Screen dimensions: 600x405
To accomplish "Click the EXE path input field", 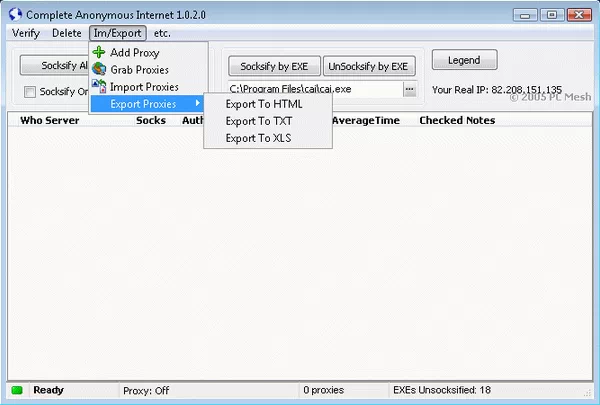I will point(315,89).
